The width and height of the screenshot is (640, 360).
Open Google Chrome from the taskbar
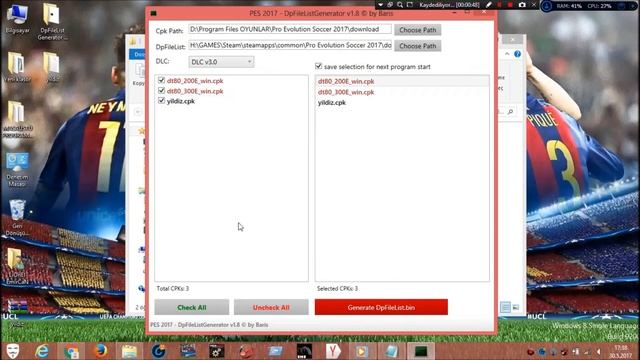coord(71,351)
